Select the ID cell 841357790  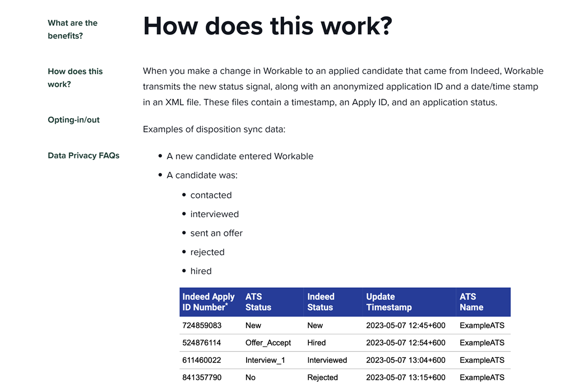pos(202,377)
